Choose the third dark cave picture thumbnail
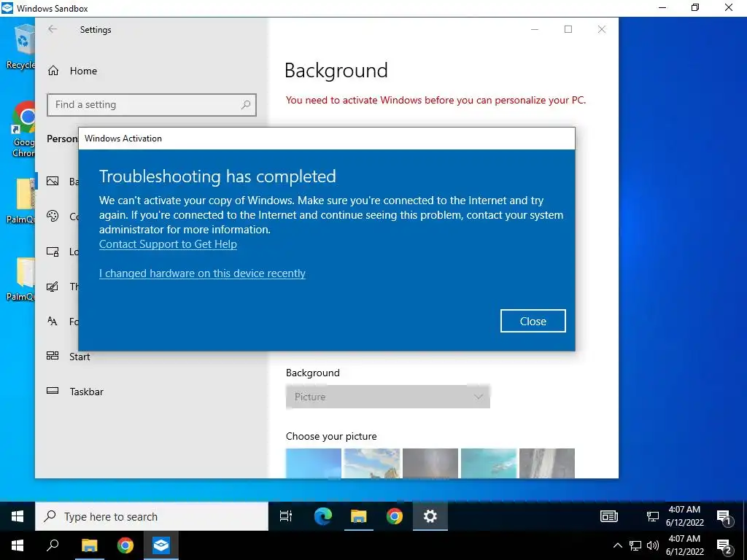The image size is (747, 560). [430, 463]
